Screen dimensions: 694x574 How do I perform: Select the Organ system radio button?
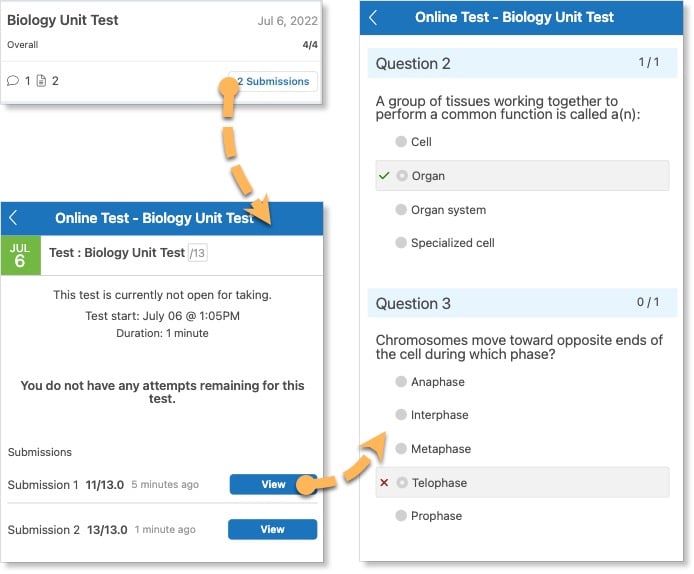[x=401, y=210]
